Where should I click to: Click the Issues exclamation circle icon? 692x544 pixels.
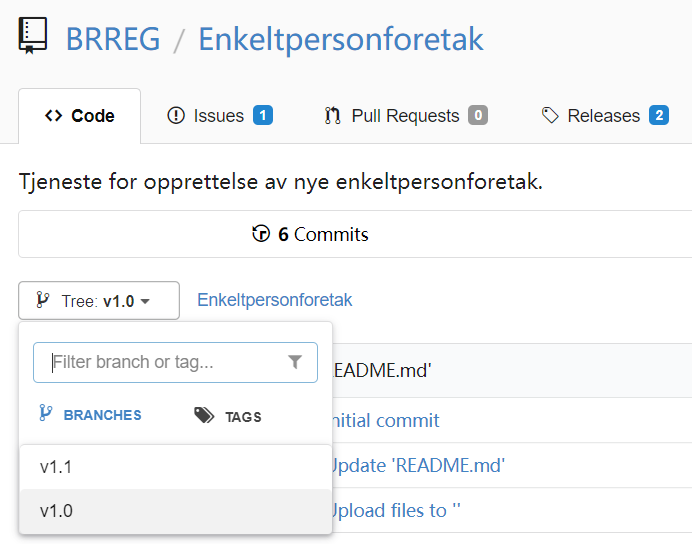click(176, 116)
